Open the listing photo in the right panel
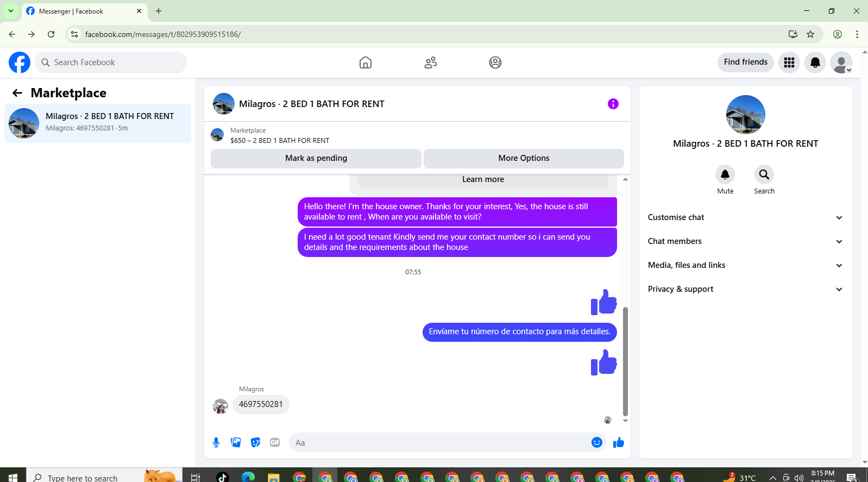Screen dimensions: 868x482 coord(746,115)
